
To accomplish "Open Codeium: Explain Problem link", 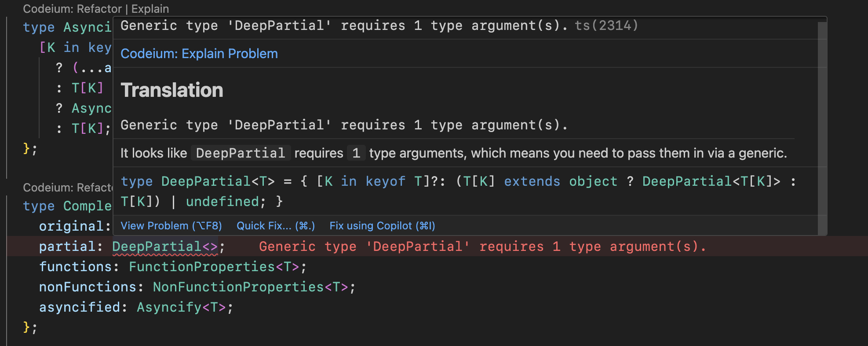I will click(x=199, y=54).
